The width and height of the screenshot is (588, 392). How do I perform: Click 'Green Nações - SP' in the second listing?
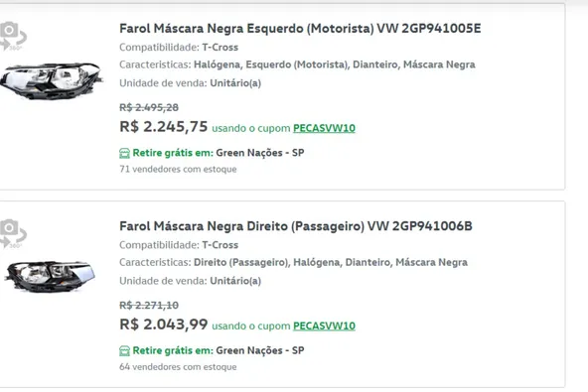point(260,350)
